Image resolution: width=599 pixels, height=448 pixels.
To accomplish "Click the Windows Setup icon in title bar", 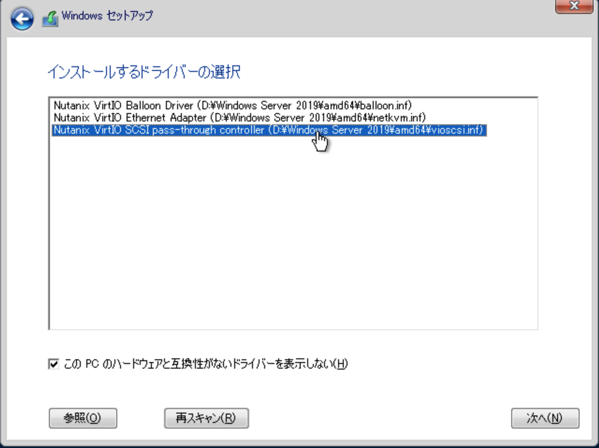I will click(x=50, y=18).
